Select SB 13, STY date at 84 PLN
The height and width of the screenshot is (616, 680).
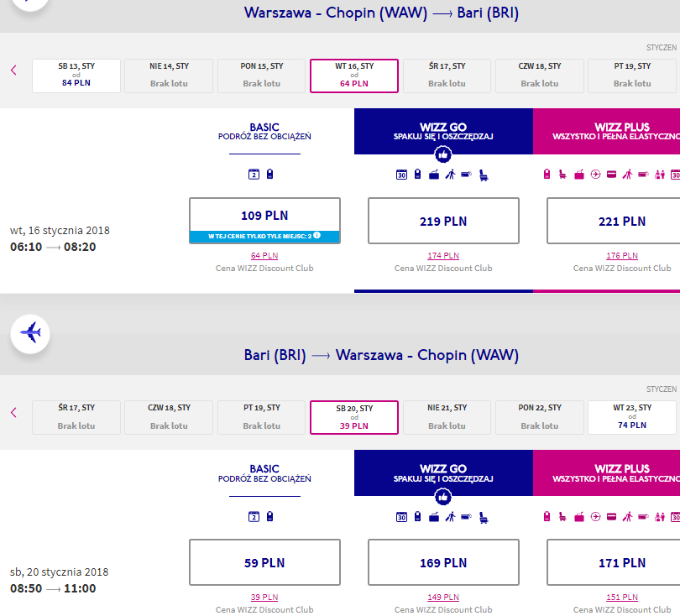tap(76, 76)
